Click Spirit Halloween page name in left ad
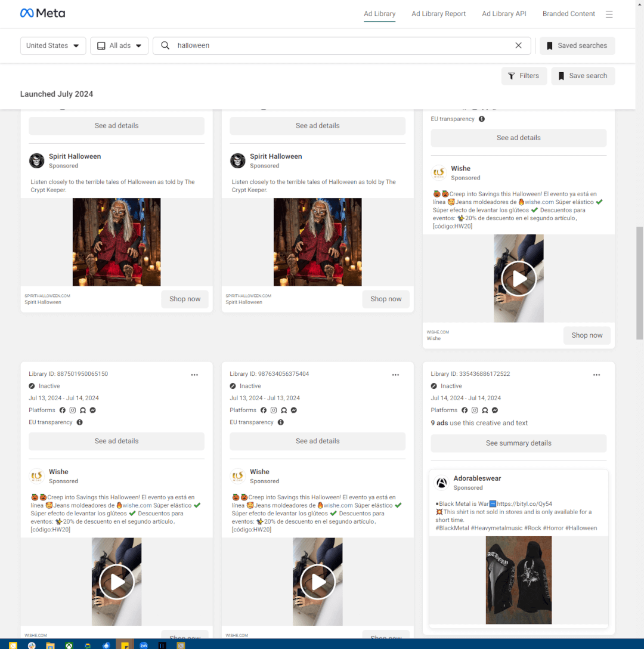The image size is (644, 649). click(x=75, y=156)
